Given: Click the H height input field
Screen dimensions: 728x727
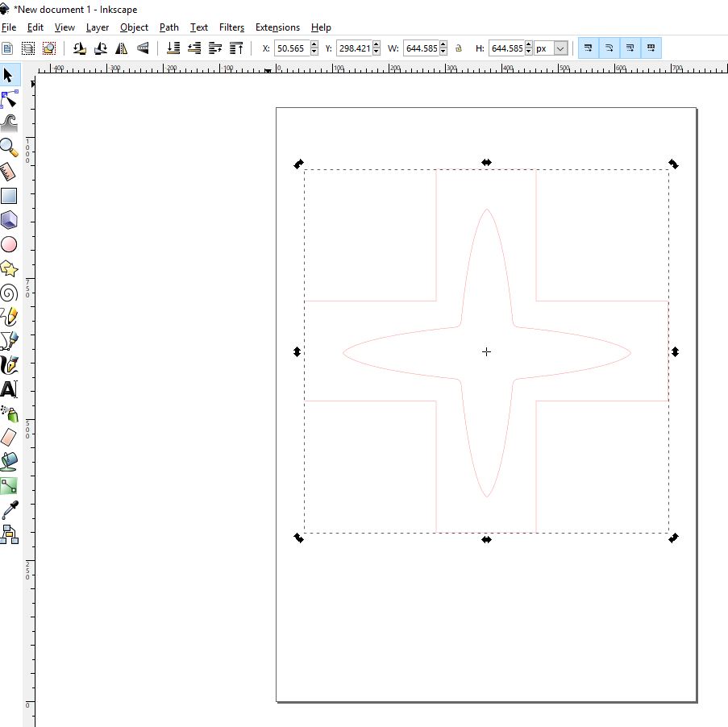Looking at the screenshot, I should click(x=506, y=48).
